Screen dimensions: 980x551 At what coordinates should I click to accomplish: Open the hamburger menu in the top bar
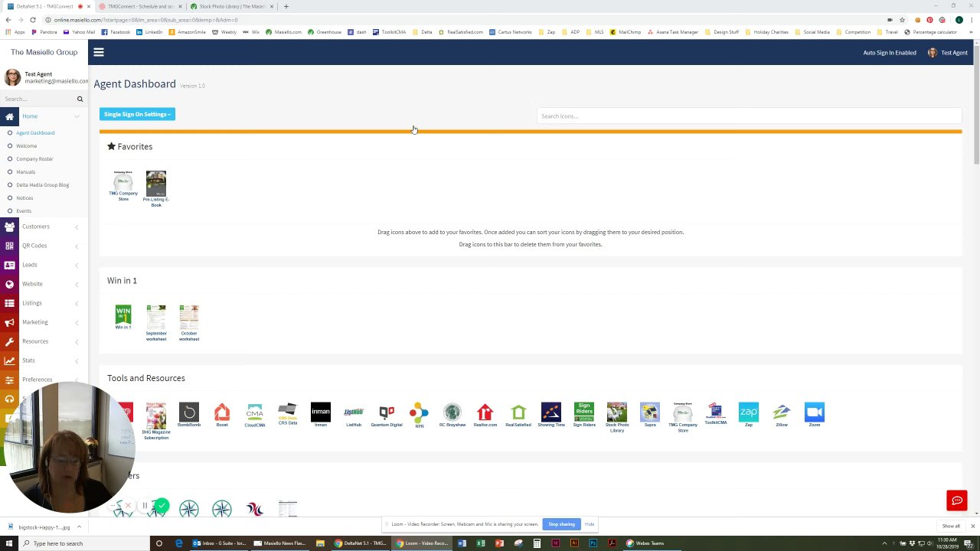[99, 52]
